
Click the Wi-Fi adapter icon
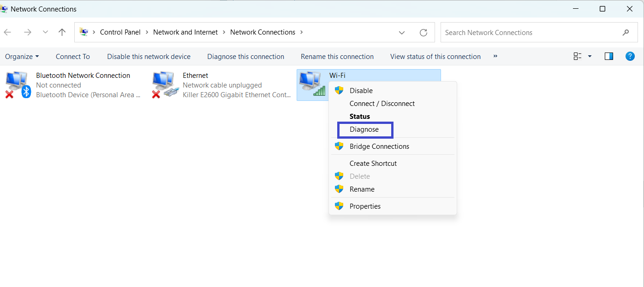(312, 84)
